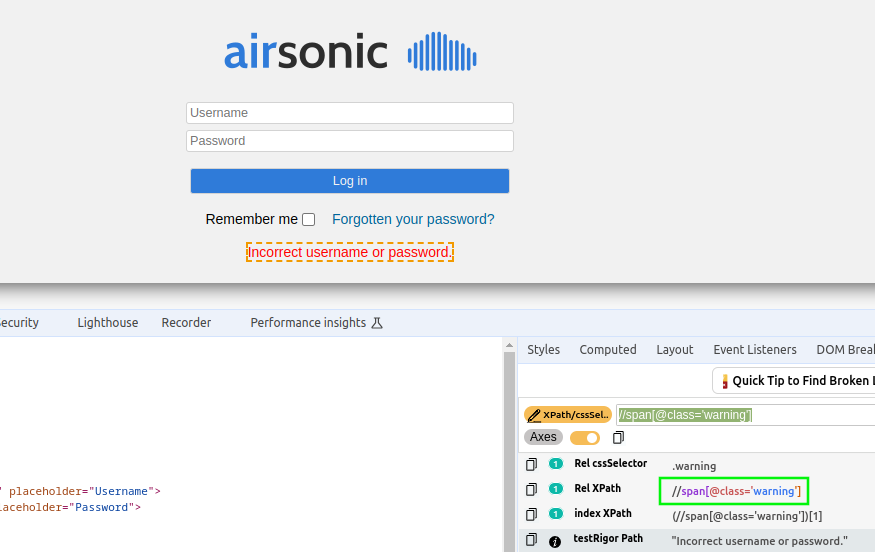The image size is (875, 552).
Task: Open the Forgotten your password link
Action: click(x=413, y=219)
